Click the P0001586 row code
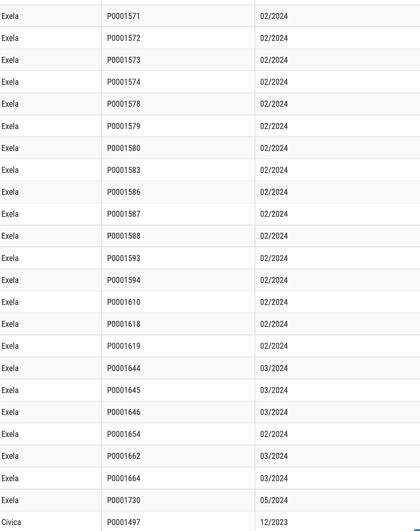The height and width of the screenshot is (531, 420). tap(178, 192)
